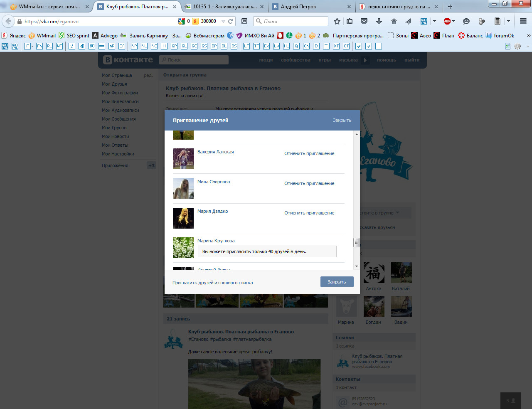Toggle the double-tick checkbox in SAPE toolbar
This screenshot has width=532, height=409.
[369, 46]
